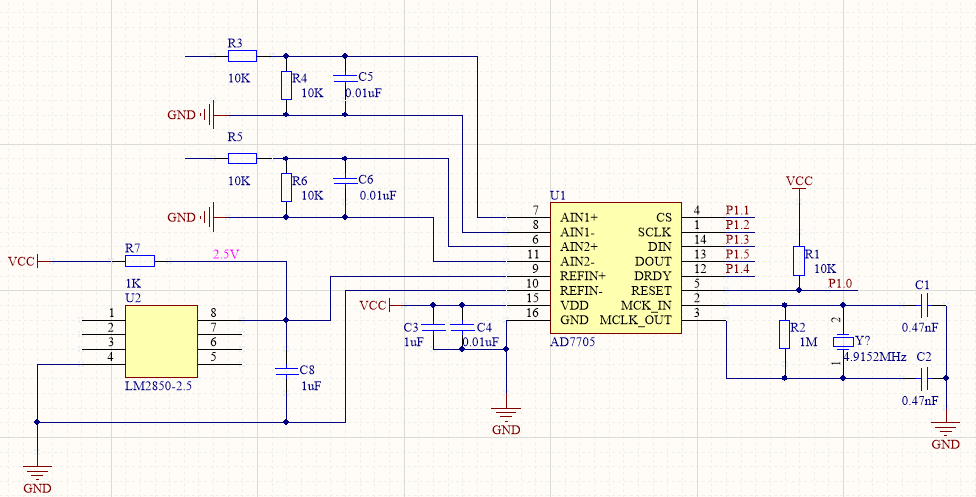Click the AIN1+ pin name
Screen dimensions: 976x497
click(579, 218)
